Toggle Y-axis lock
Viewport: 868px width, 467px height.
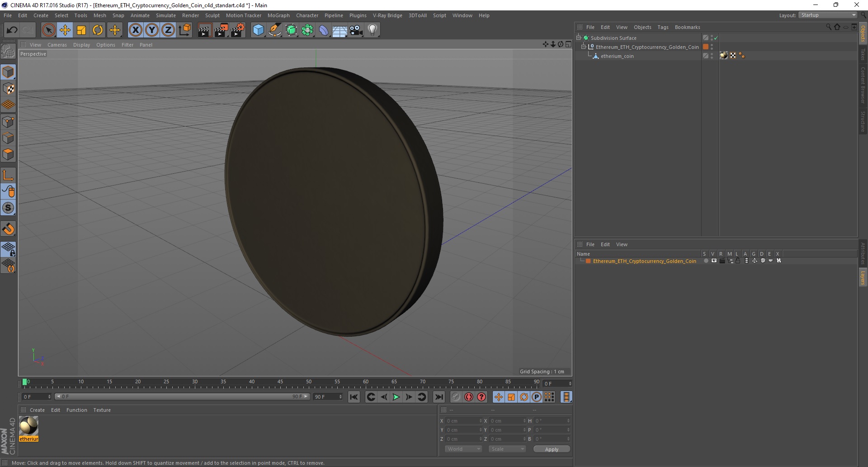tap(151, 30)
